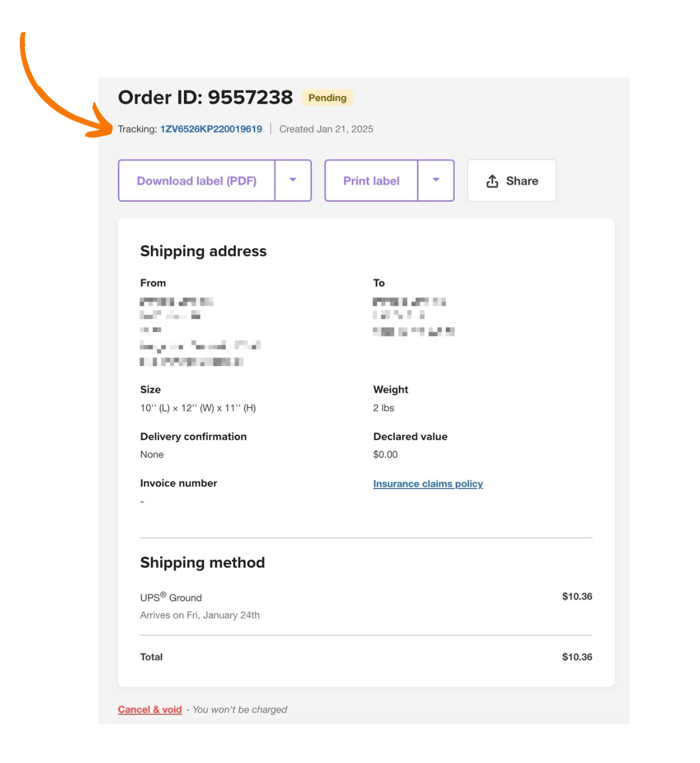Viewport: 700px width, 763px height.
Task: Expand the Print label dropdown arrow
Action: pyautogui.click(x=436, y=181)
